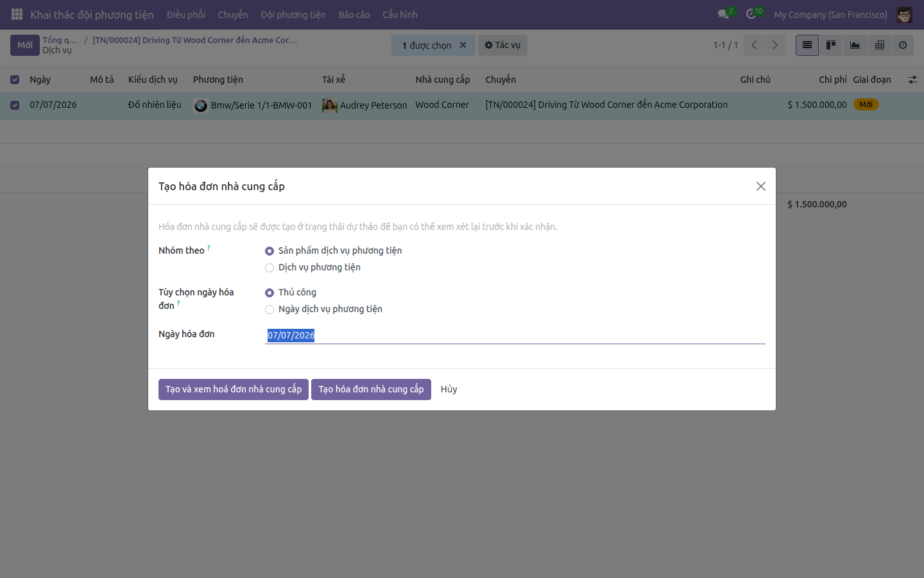Image resolution: width=924 pixels, height=578 pixels.
Task: Open the apps grid menu icon
Action: point(17,14)
